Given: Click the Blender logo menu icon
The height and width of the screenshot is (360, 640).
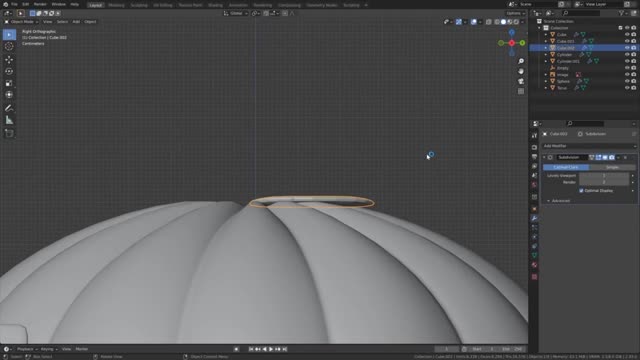Looking at the screenshot, I should 5,4.
